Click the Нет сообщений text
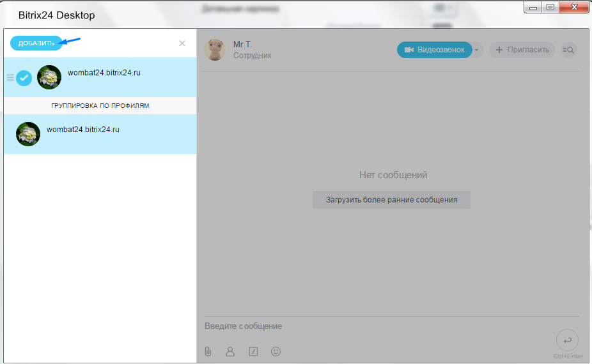592x364 pixels. (393, 175)
